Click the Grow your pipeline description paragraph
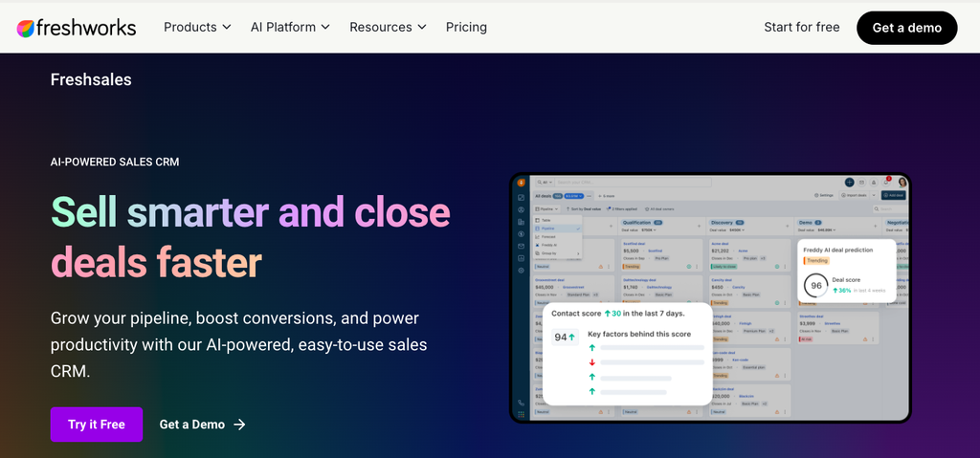Screen dimensions: 980x458 point(239,344)
